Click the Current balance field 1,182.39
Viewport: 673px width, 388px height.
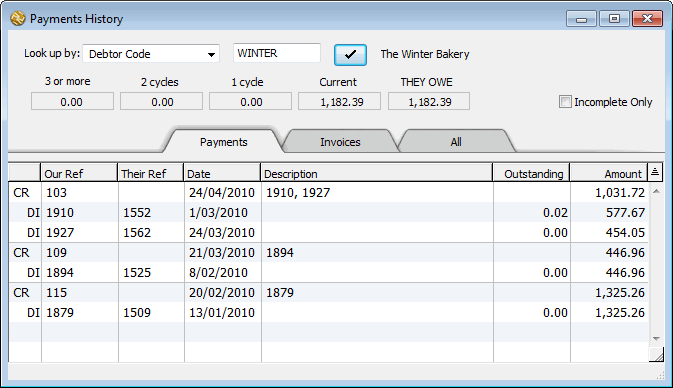340,102
